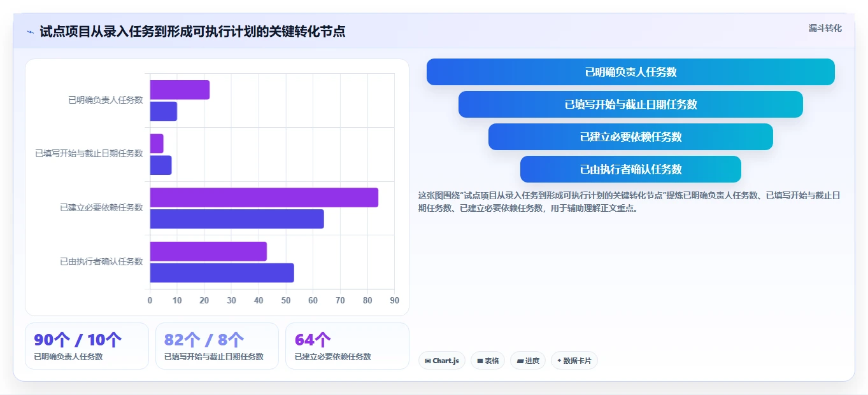
Task: Click the purple bar for 已由执行者确认任务数
Action: click(x=208, y=251)
